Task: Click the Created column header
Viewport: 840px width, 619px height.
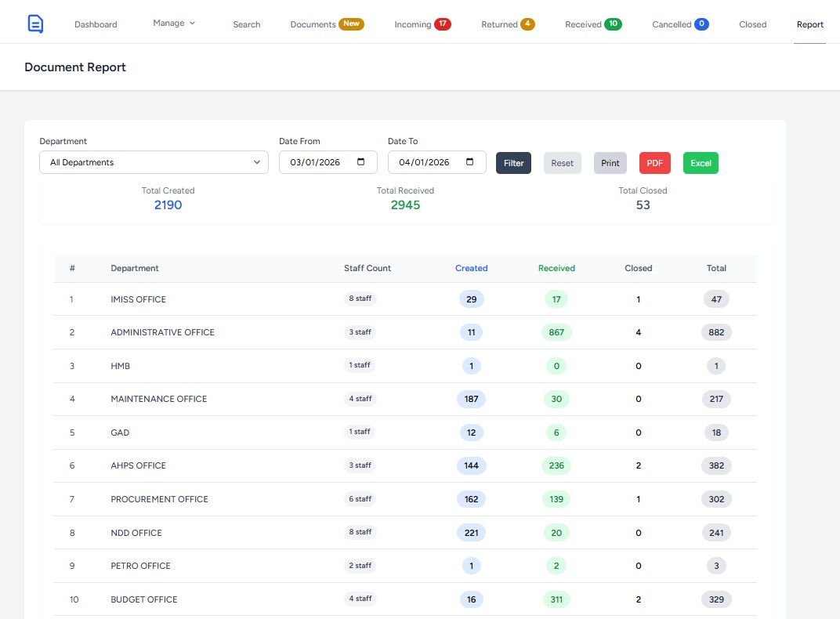Action: (472, 268)
